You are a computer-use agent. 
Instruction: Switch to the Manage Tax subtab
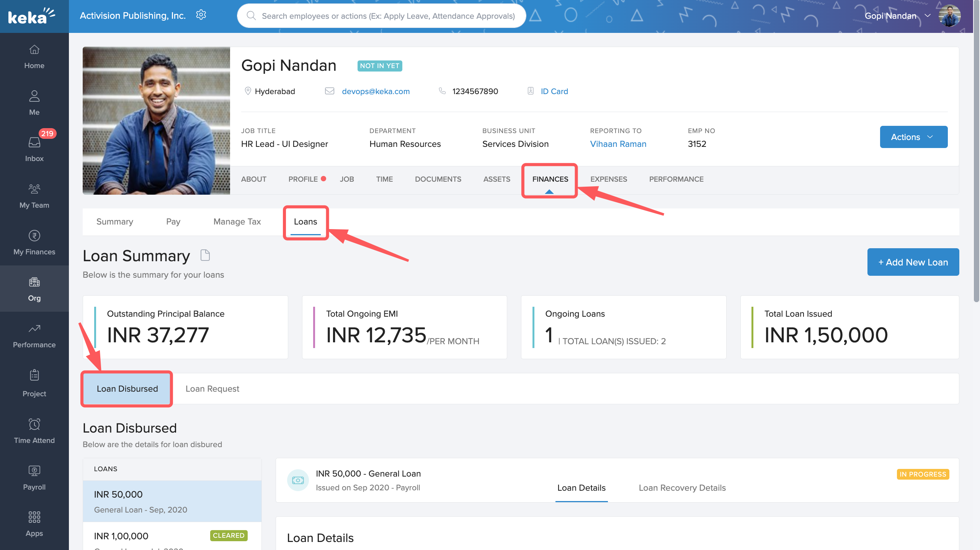tap(237, 222)
